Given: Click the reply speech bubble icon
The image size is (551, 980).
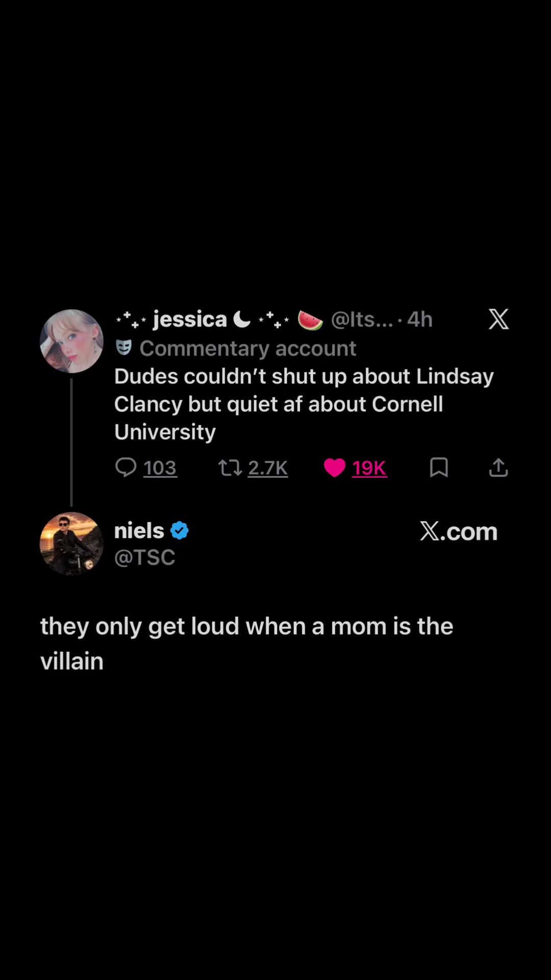Looking at the screenshot, I should [126, 467].
